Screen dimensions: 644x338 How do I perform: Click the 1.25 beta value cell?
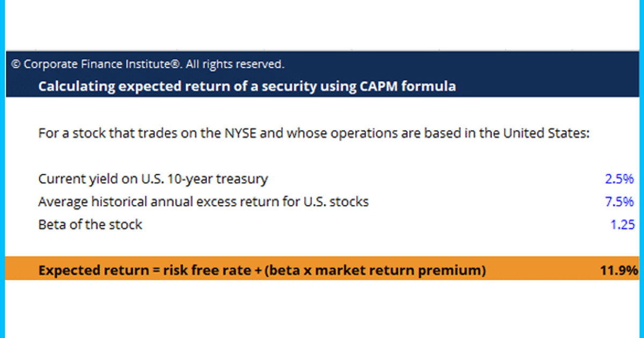point(622,224)
